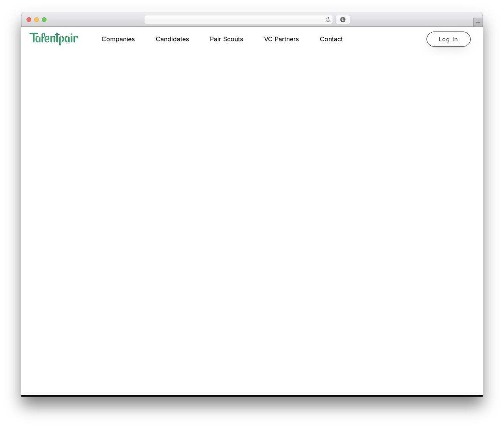Minimize the window with yellow button
The image size is (504, 427).
tap(37, 20)
